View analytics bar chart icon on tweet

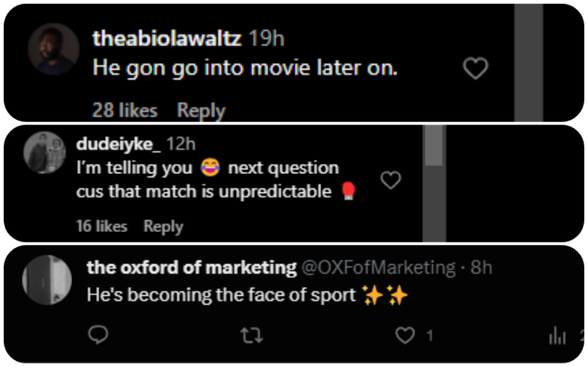point(558,335)
